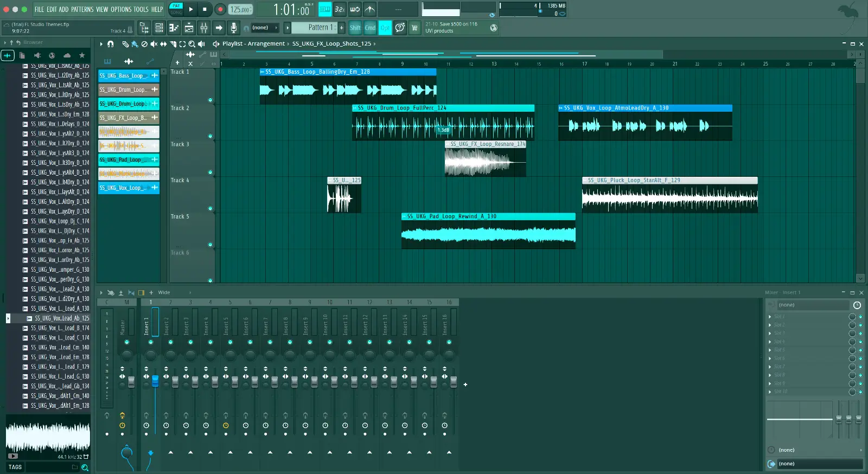This screenshot has height=474, width=868.
Task: Click the 125.000 tempo field
Action: [x=240, y=9]
